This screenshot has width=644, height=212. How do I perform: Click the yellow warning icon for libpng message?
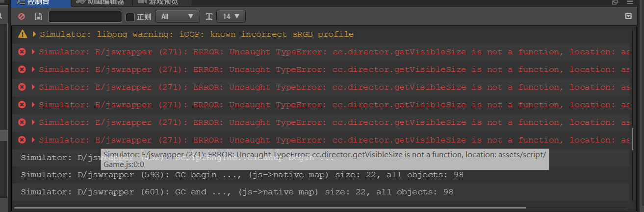click(x=22, y=34)
